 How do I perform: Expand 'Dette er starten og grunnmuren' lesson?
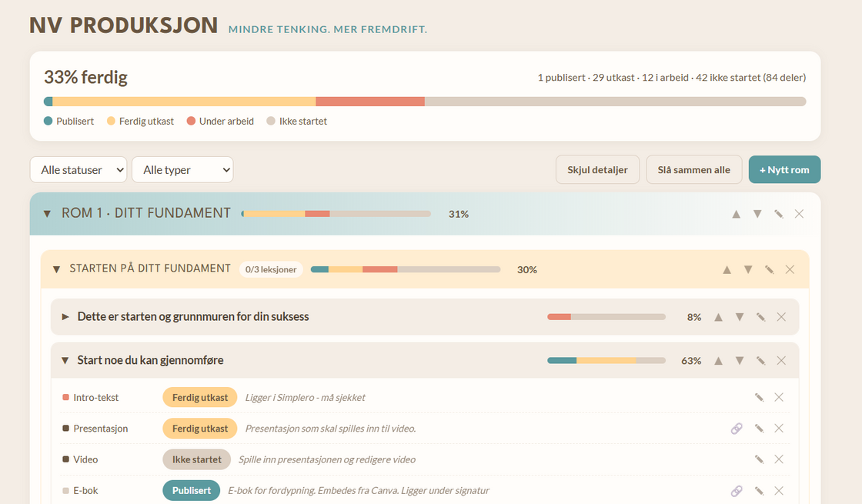[x=65, y=317]
